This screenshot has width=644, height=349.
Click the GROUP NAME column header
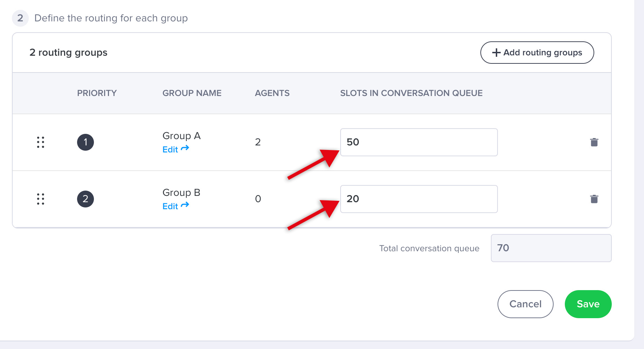pos(192,93)
